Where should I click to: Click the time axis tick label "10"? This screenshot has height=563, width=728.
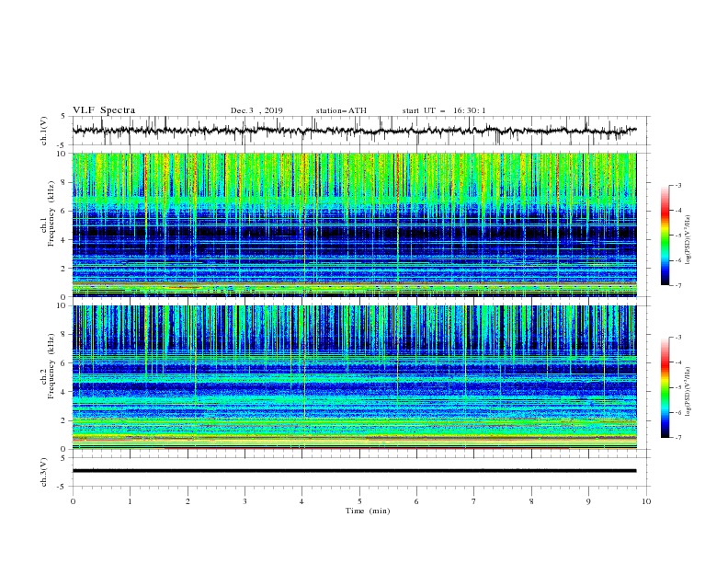coord(646,501)
